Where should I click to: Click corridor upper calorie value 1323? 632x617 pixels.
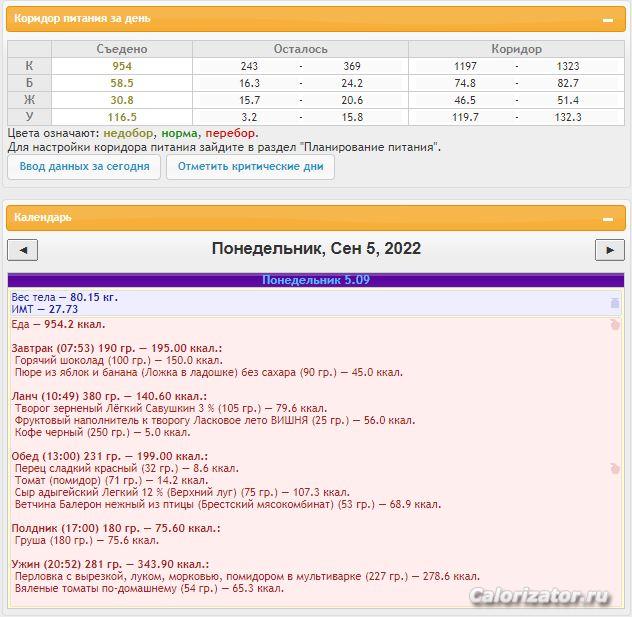[x=568, y=66]
